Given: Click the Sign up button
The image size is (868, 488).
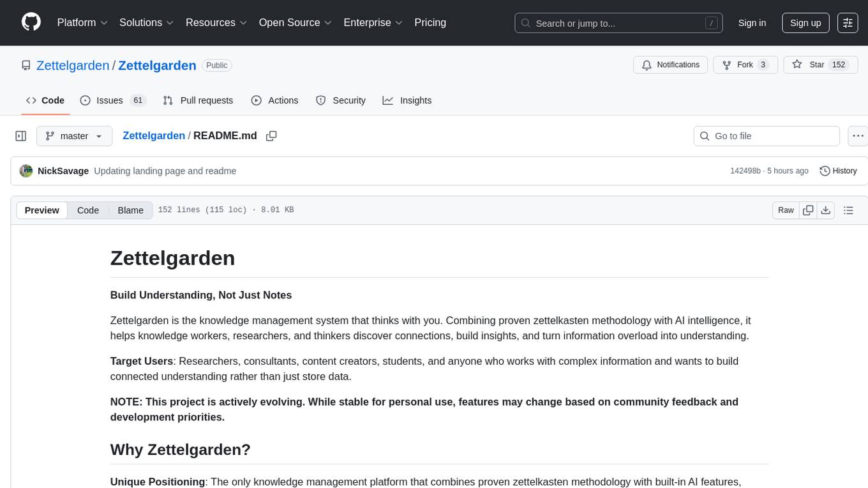Looking at the screenshot, I should click(805, 22).
